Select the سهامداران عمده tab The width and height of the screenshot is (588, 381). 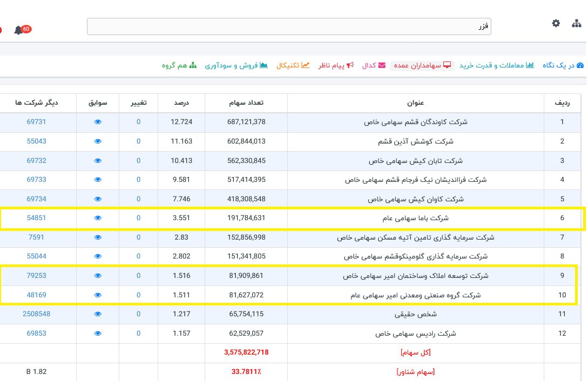(x=422, y=65)
